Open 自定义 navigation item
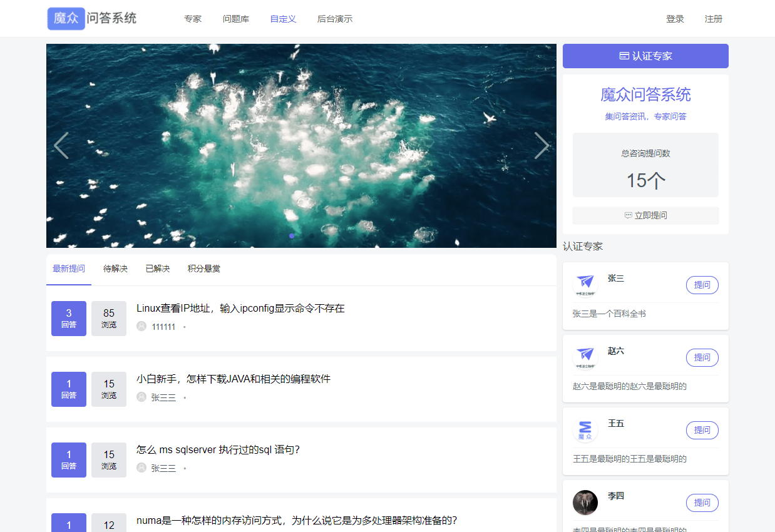 click(283, 19)
